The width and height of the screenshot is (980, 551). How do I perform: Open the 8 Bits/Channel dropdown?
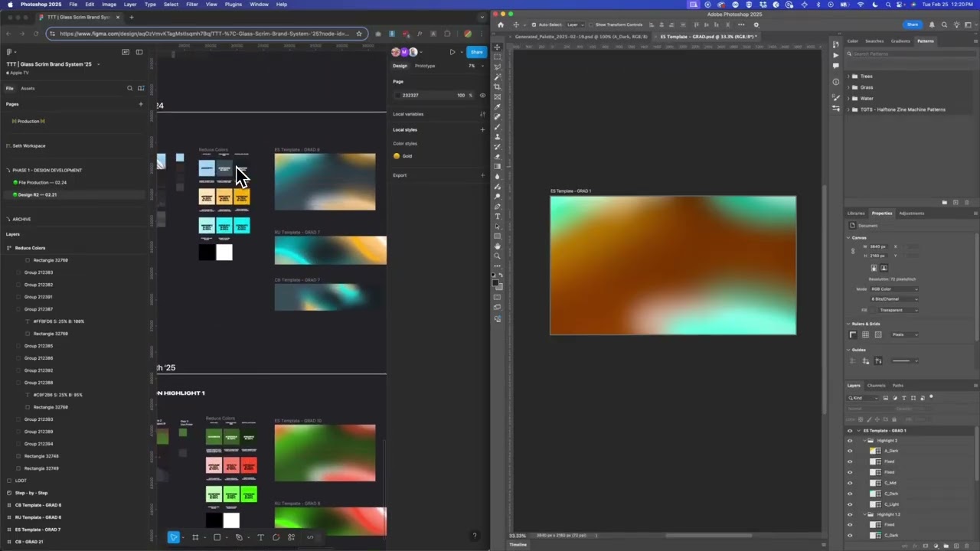click(893, 299)
